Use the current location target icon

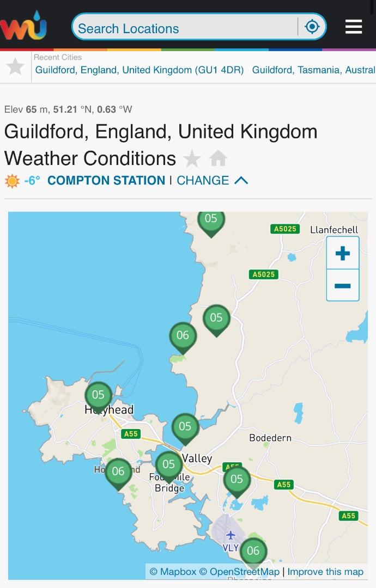point(312,27)
